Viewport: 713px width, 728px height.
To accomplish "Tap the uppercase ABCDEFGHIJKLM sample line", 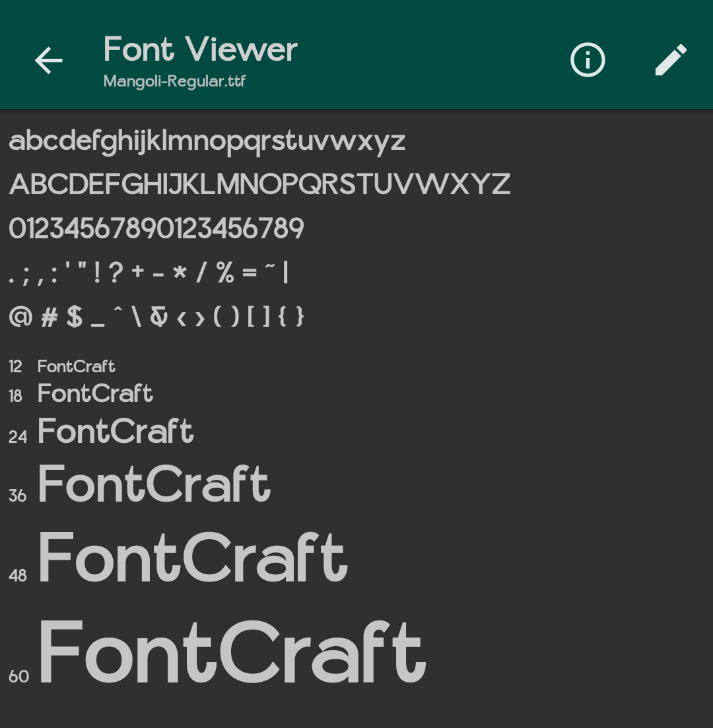I will tap(259, 184).
